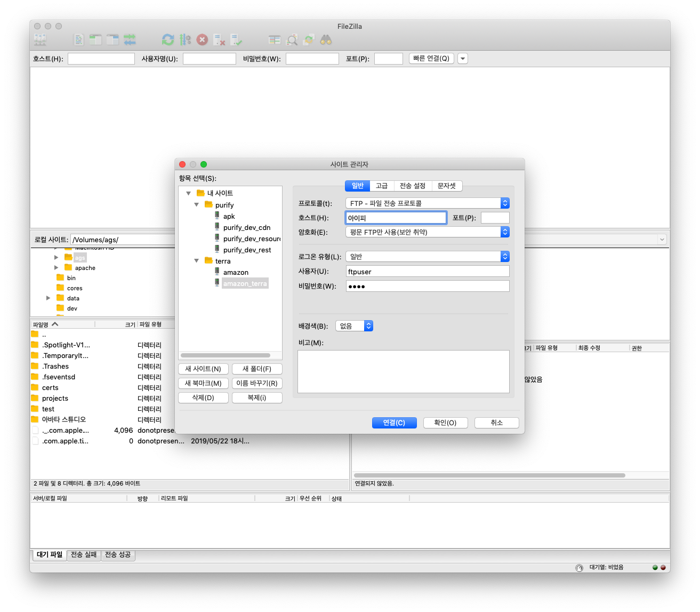Collapse the 내 사이트 tree node
This screenshot has width=700, height=612.
(x=188, y=193)
